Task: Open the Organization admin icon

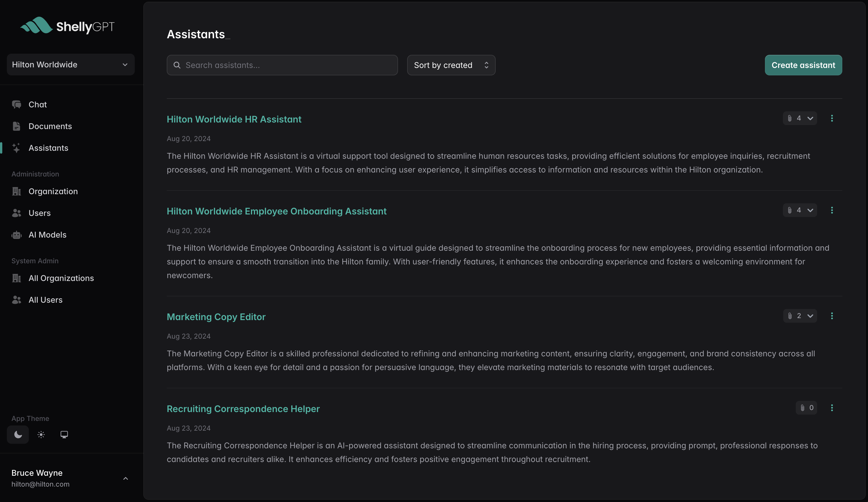Action: [17, 191]
